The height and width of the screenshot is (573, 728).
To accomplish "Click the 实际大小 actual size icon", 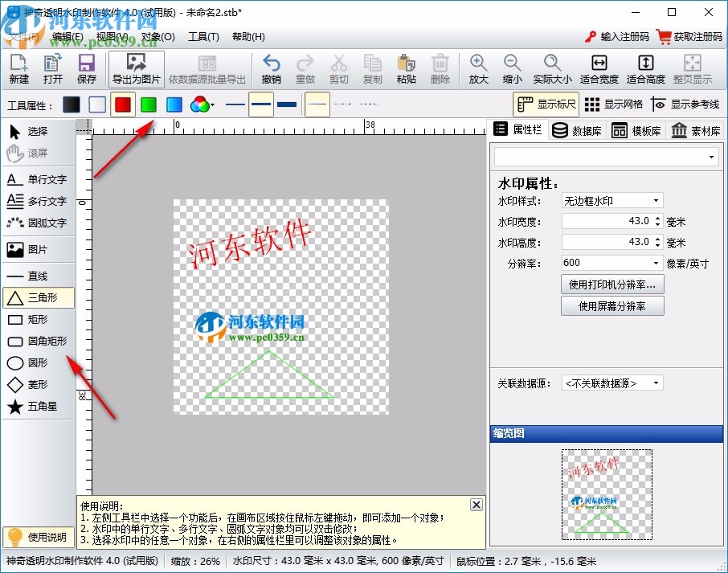I will point(552,69).
